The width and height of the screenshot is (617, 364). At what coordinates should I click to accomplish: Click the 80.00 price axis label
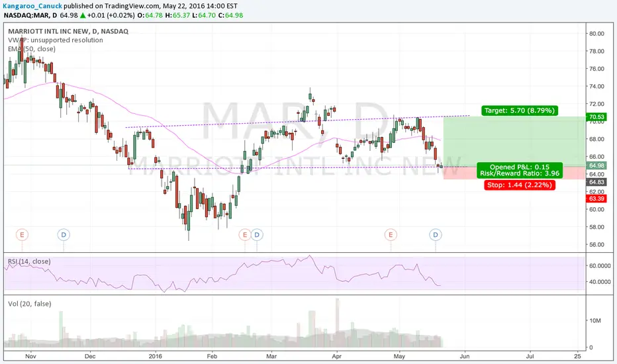point(596,34)
